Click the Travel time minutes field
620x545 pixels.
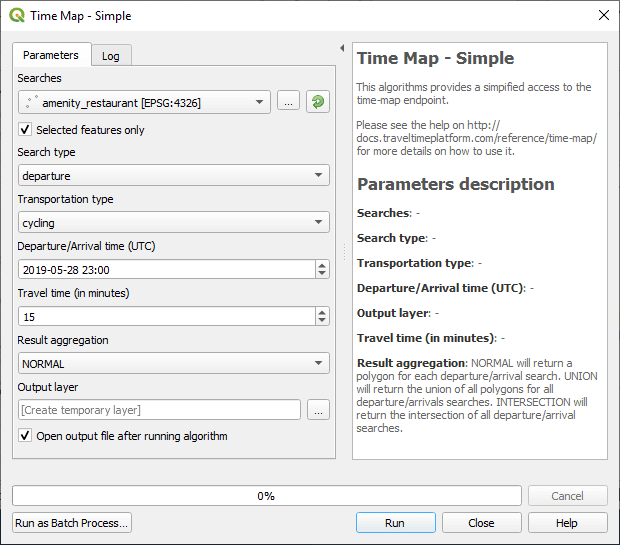pyautogui.click(x=165, y=316)
